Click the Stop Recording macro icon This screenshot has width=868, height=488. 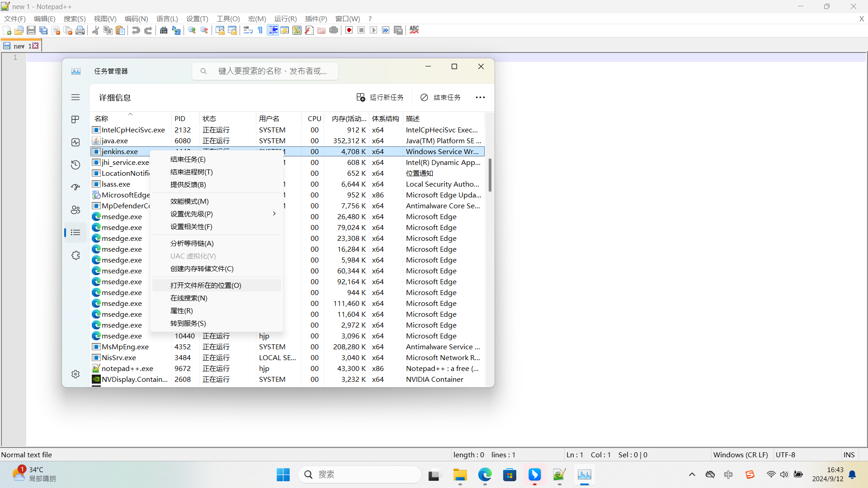pos(361,30)
